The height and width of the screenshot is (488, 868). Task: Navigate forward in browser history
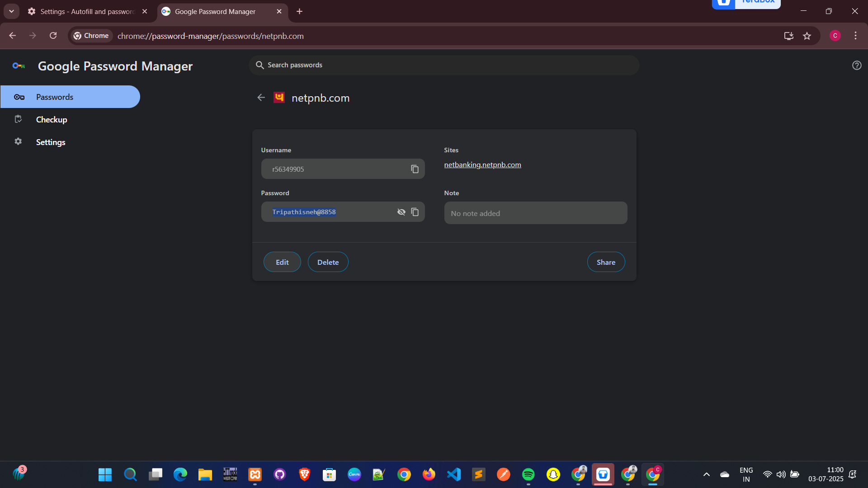click(x=33, y=36)
